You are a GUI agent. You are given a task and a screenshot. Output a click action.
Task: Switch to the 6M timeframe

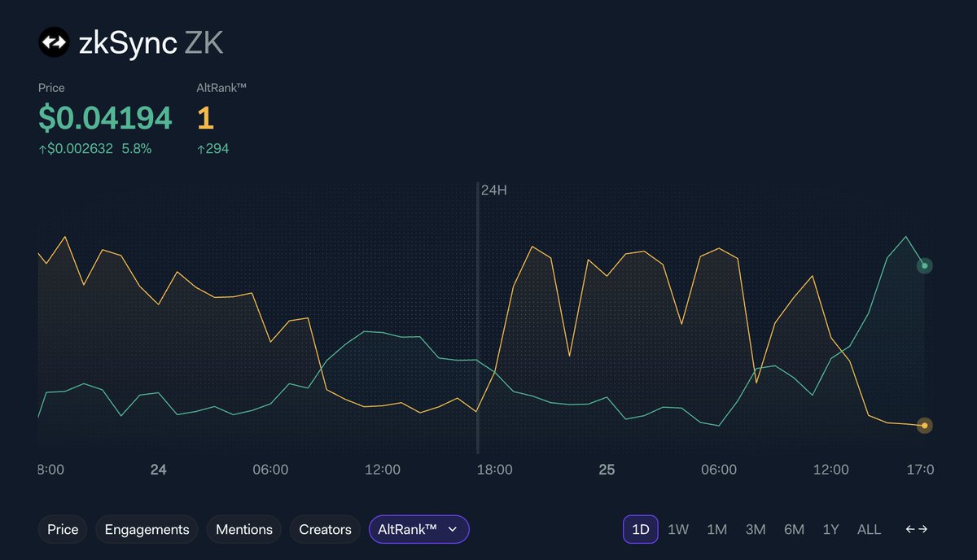tap(794, 529)
